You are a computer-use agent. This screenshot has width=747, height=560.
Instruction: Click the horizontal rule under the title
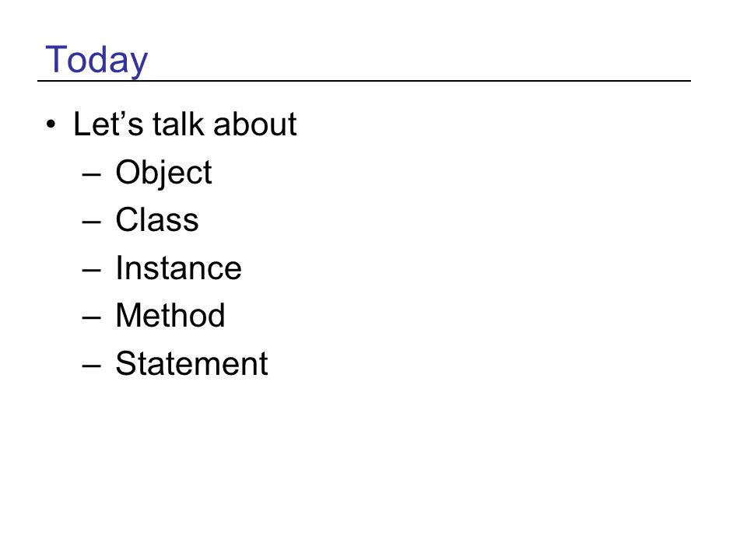click(364, 81)
